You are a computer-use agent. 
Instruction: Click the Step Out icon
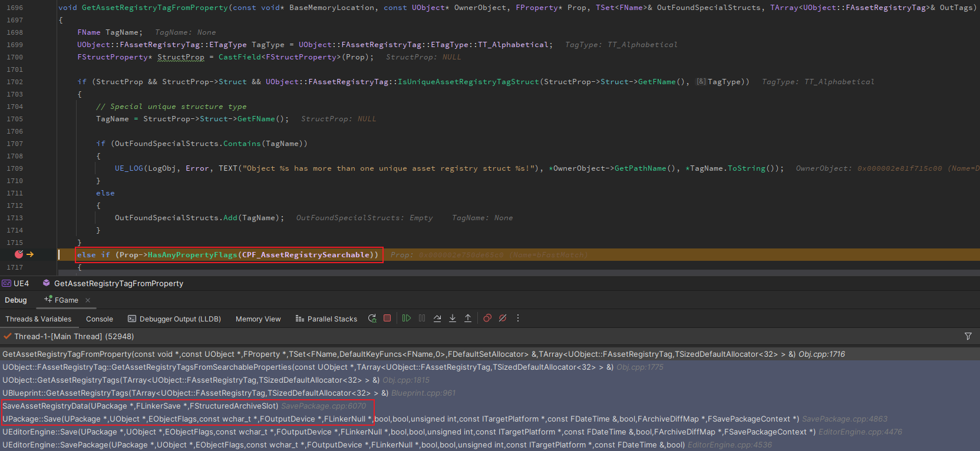[x=468, y=319]
